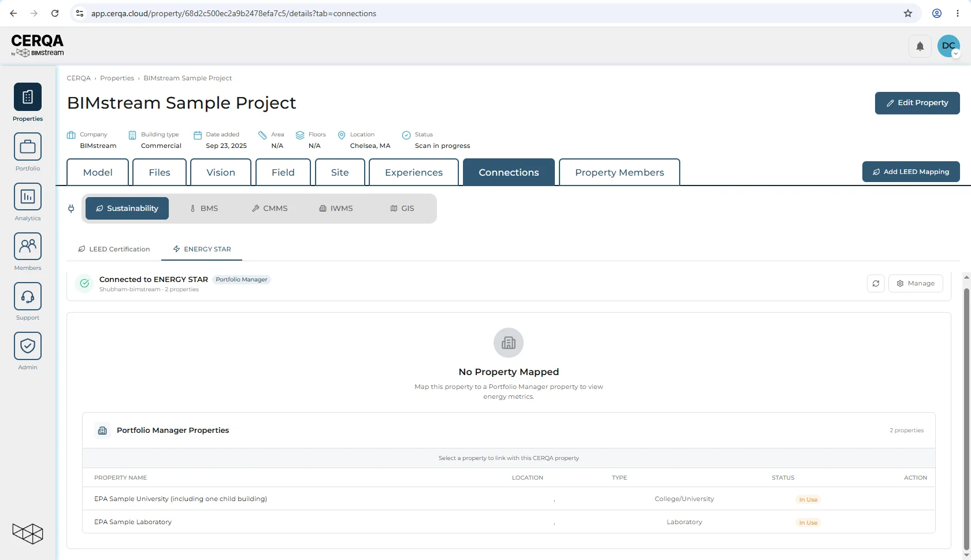This screenshot has height=560, width=971.
Task: Bookmark this page with the star icon
Action: tap(908, 13)
